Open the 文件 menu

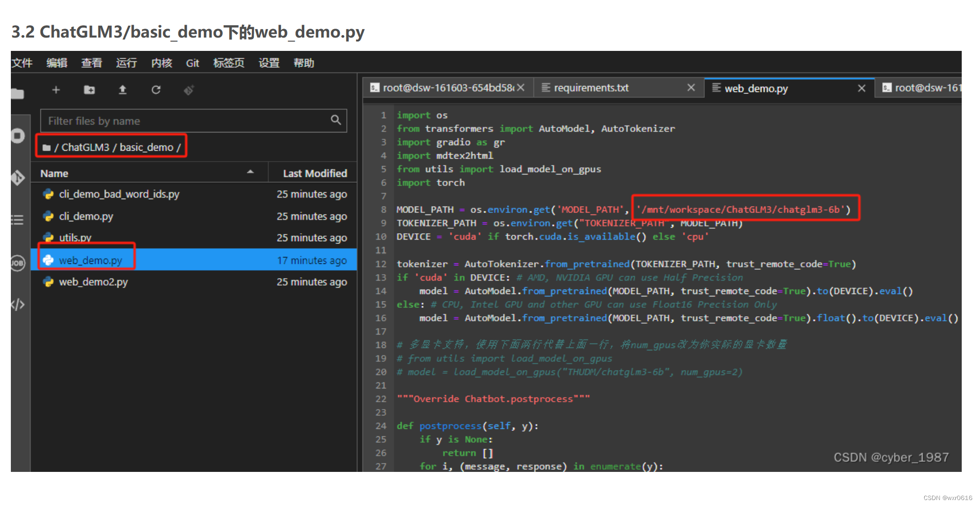(22, 63)
